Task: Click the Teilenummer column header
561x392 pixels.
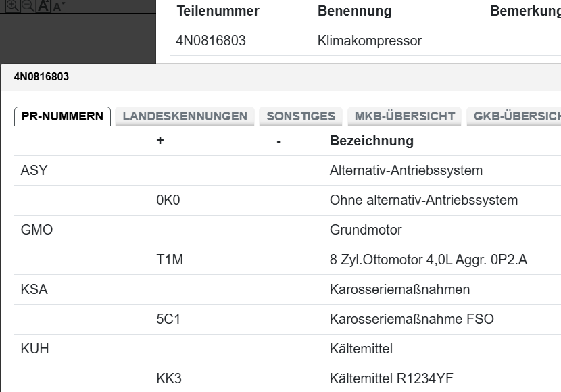Action: 218,11
